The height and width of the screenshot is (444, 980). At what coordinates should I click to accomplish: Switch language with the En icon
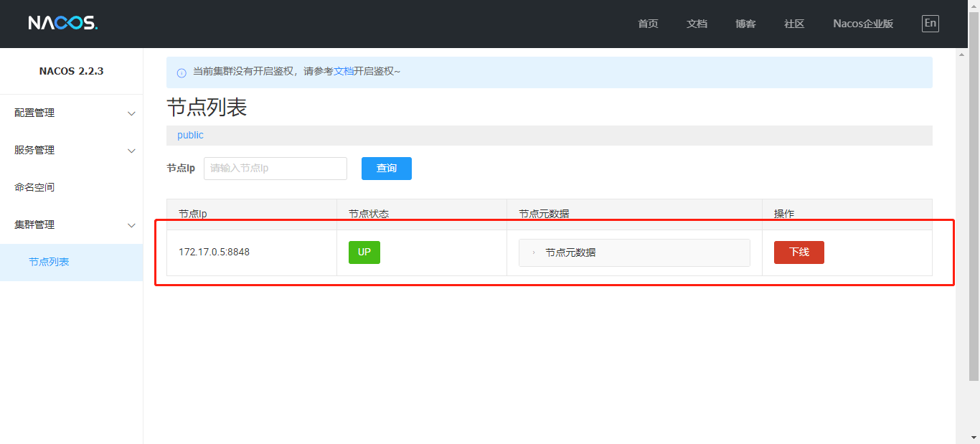[930, 23]
